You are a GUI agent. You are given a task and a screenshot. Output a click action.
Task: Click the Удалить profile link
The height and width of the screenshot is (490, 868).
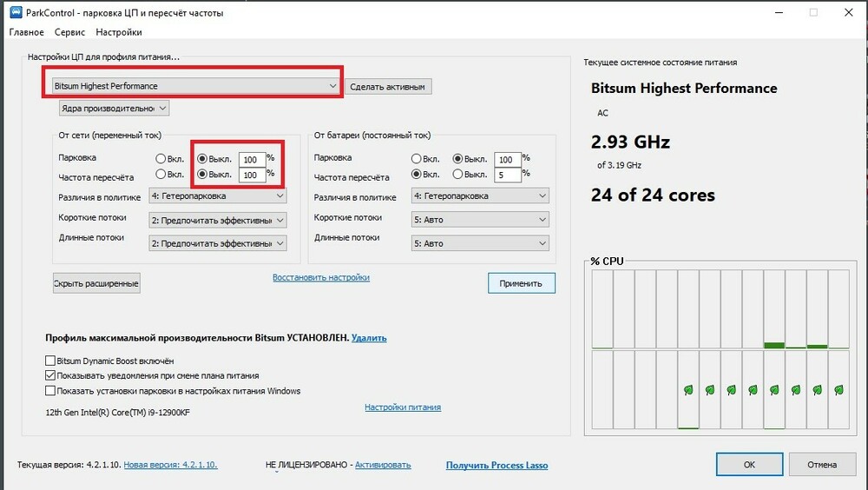369,338
